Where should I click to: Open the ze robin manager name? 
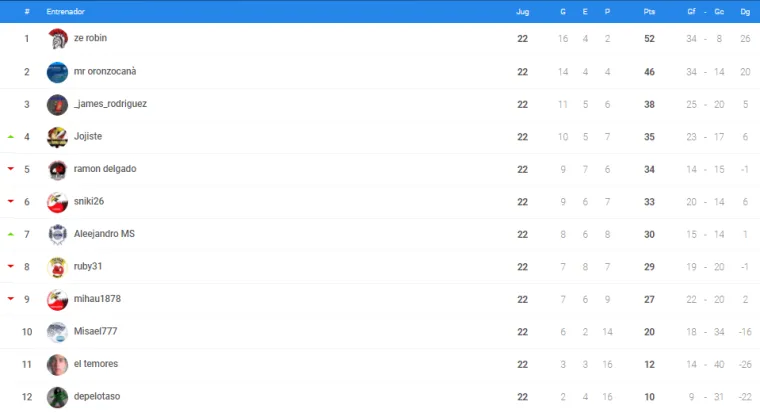click(x=90, y=38)
